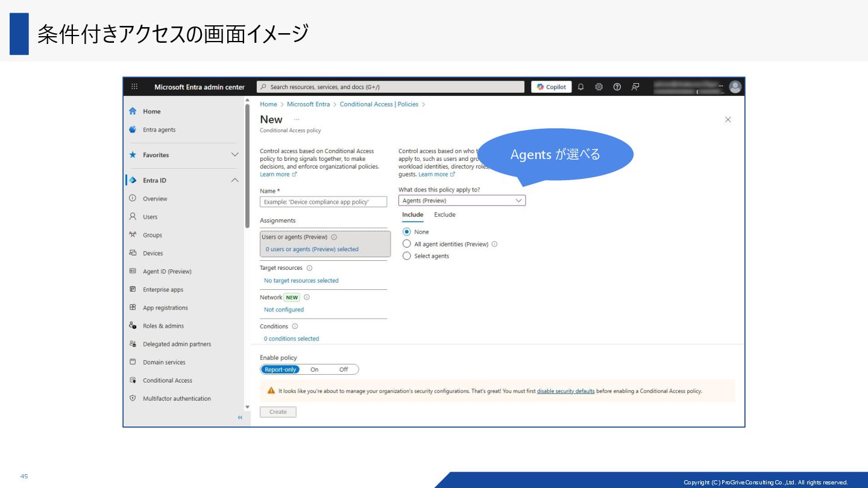
Task: Click the sidebar vertical scrollbar
Action: point(247,166)
